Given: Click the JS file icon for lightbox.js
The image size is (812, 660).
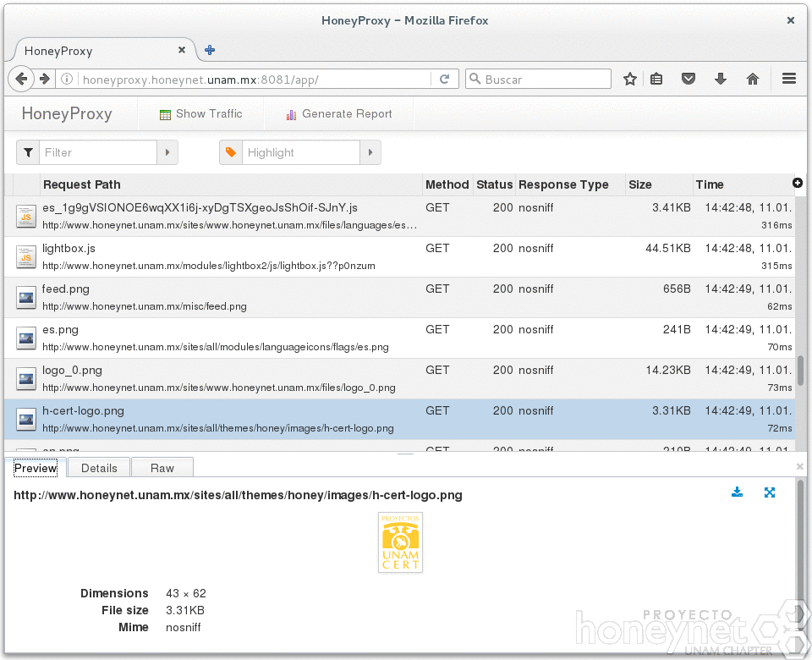Looking at the screenshot, I should click(26, 257).
